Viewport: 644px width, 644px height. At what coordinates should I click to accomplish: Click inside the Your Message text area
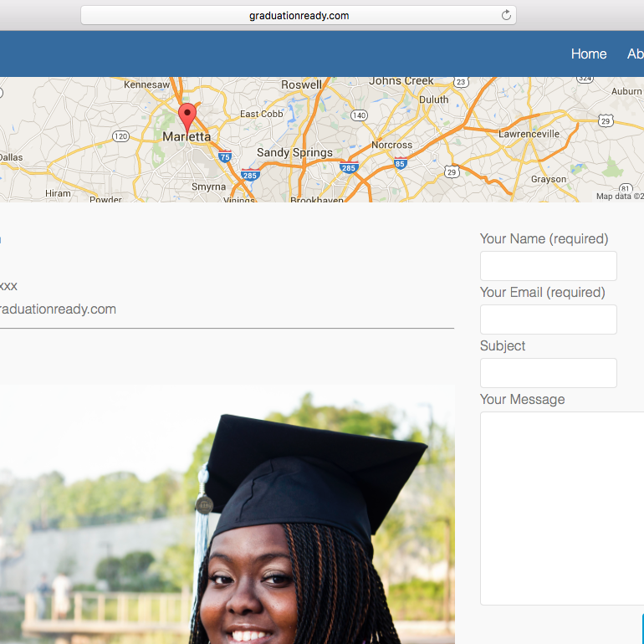(560, 508)
